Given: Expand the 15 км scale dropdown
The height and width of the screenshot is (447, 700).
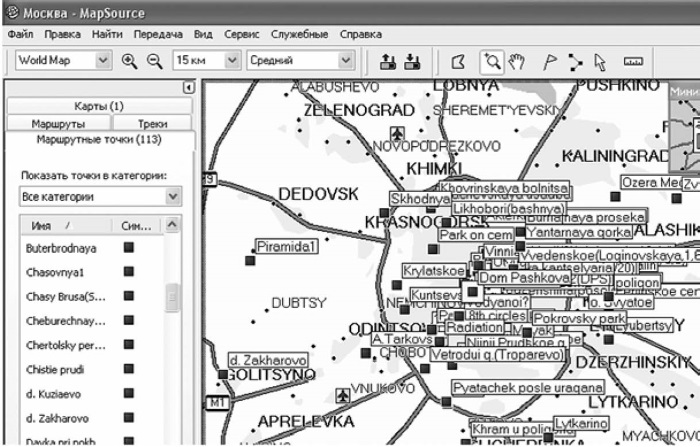Looking at the screenshot, I should point(233,61).
